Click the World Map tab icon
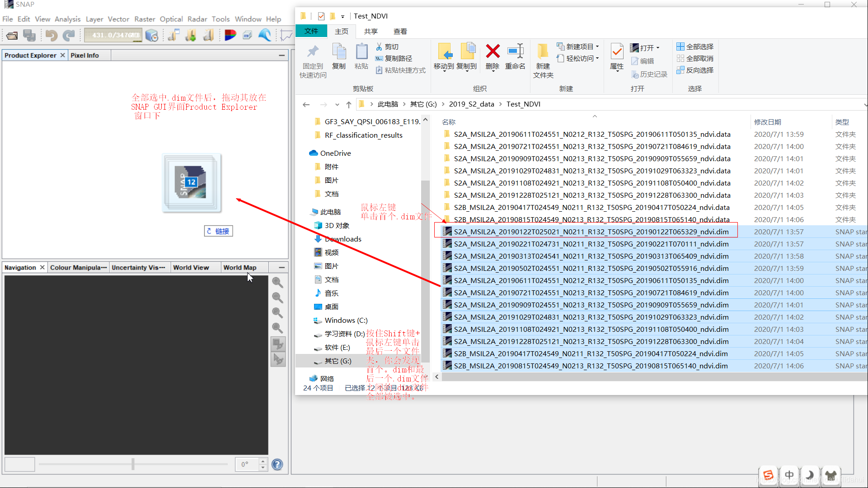Image resolution: width=868 pixels, height=488 pixels. pyautogui.click(x=239, y=267)
